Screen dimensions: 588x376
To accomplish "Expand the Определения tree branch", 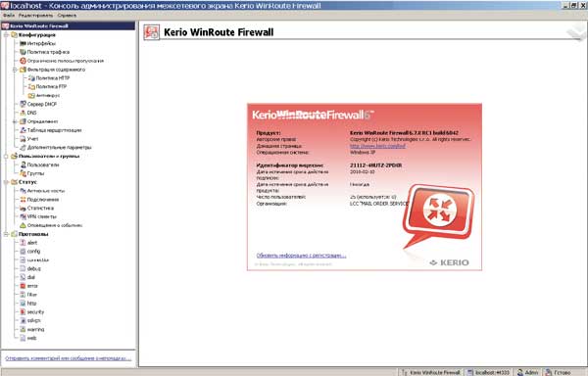I will 15,121.
